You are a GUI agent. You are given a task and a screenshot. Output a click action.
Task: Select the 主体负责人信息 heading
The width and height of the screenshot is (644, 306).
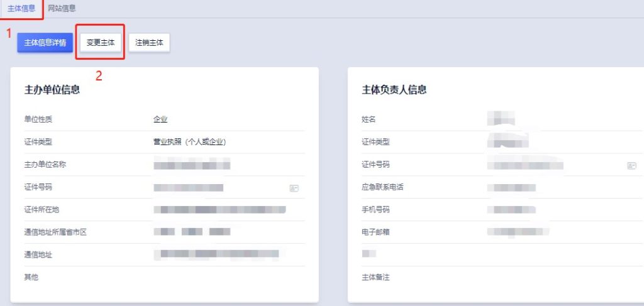coord(394,90)
